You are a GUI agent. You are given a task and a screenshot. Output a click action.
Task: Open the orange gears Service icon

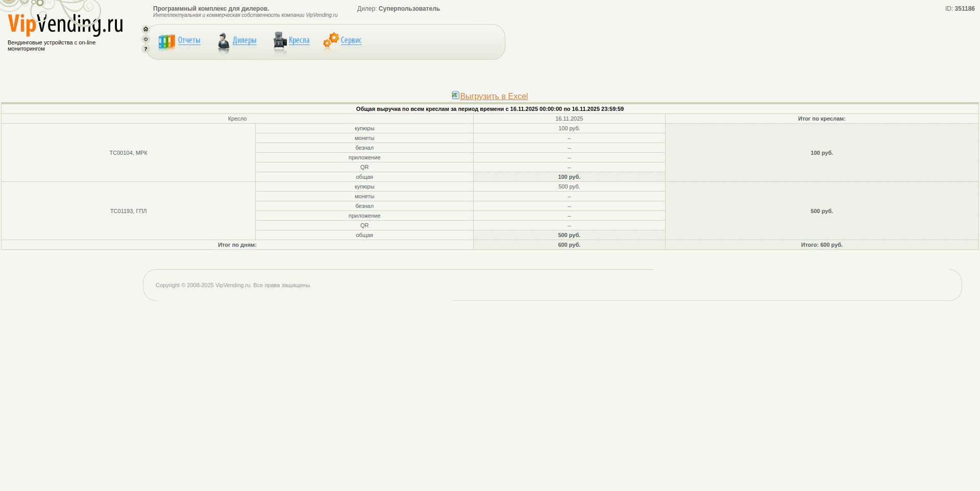(x=331, y=40)
